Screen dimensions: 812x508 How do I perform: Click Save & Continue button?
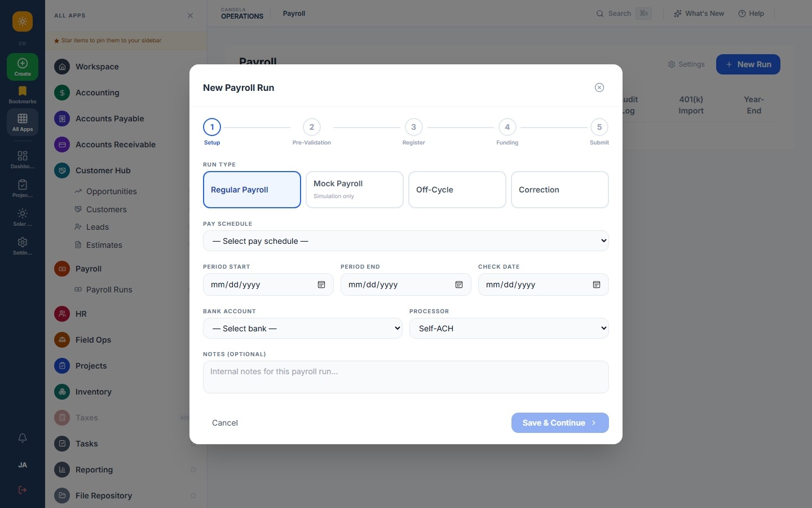point(560,423)
